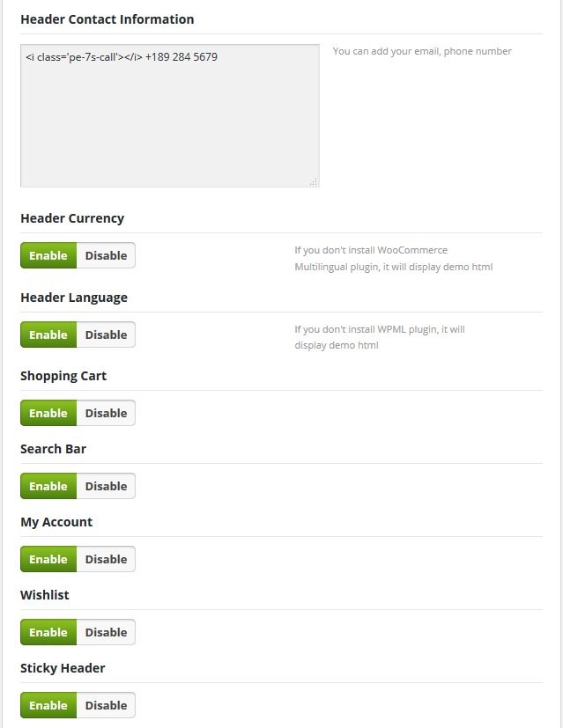
Task: Disable the Search Bar option
Action: [106, 486]
